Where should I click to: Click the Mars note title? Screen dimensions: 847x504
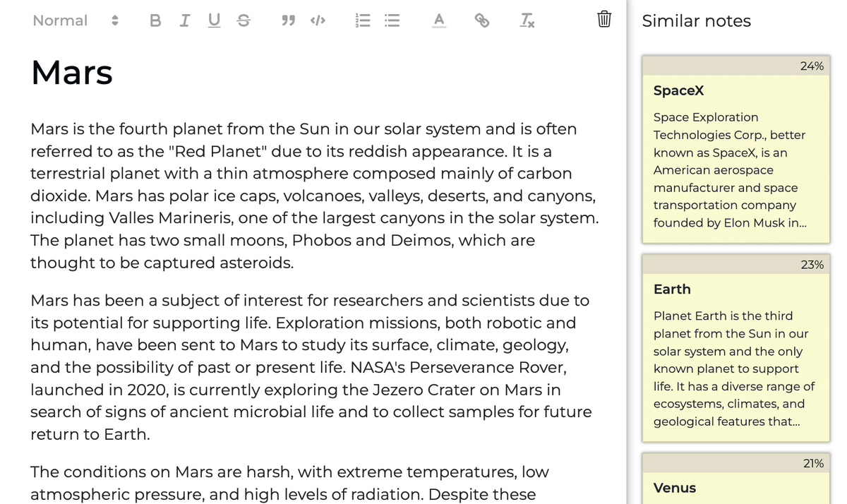tap(72, 72)
